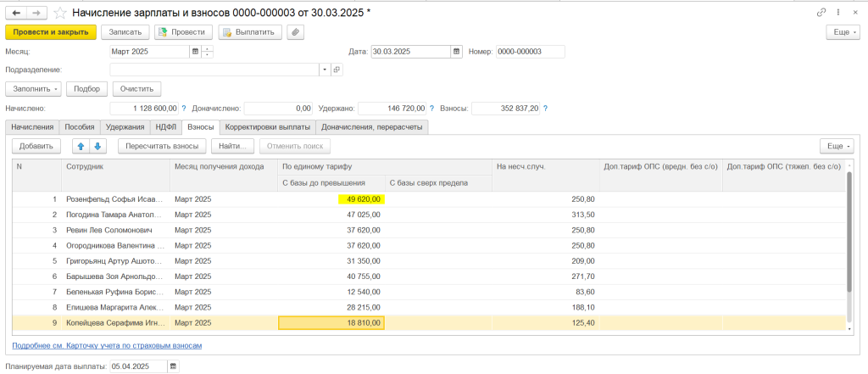Open calendar for the Дата field
Screen dimensions: 868x374
(457, 52)
